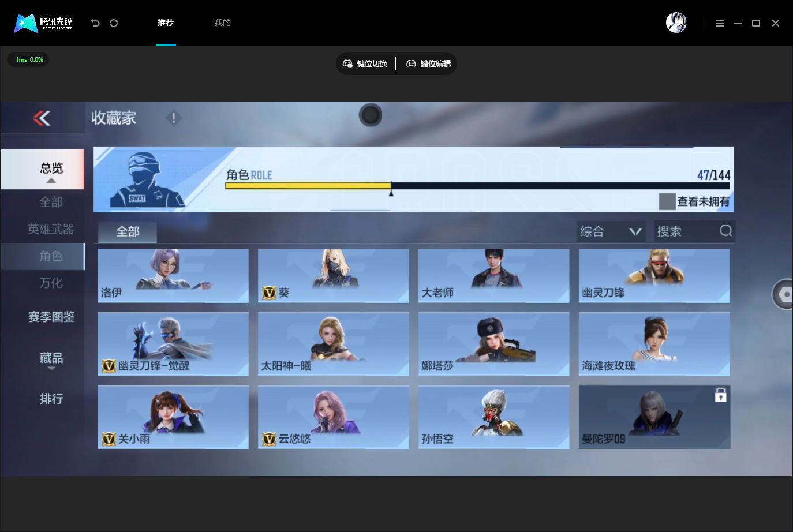Open the floating side panel handle
The width and height of the screenshot is (793, 532).
coord(783,294)
